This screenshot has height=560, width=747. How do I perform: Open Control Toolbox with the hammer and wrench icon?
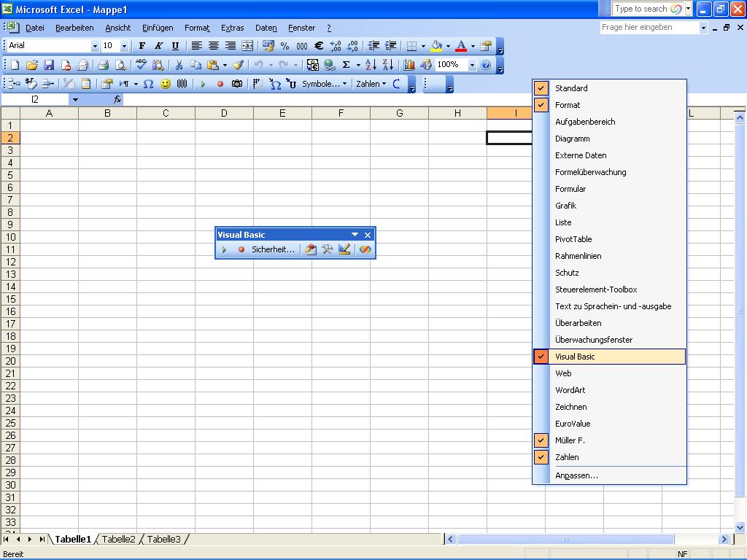coord(328,249)
